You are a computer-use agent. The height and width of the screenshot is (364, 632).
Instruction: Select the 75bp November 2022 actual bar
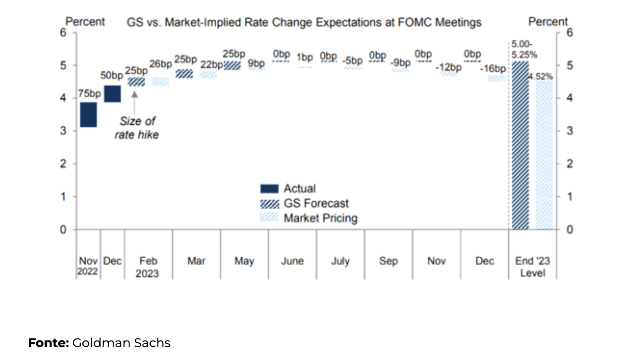pos(88,115)
